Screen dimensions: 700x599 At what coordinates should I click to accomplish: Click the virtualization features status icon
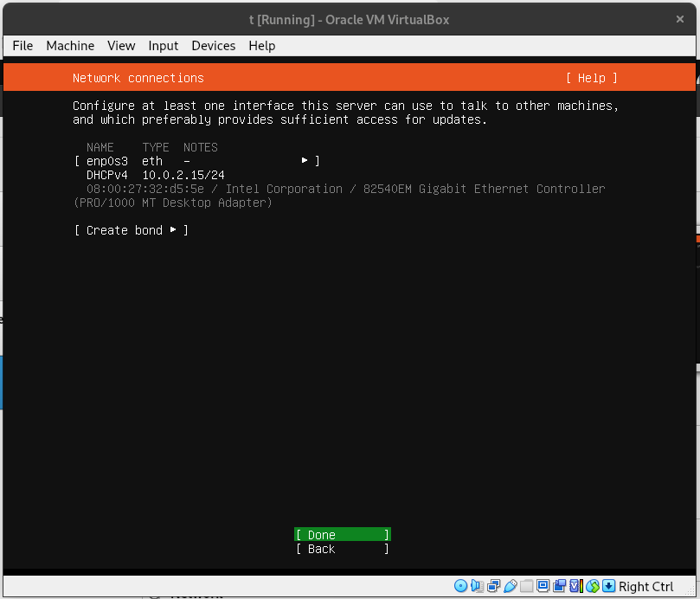574,586
